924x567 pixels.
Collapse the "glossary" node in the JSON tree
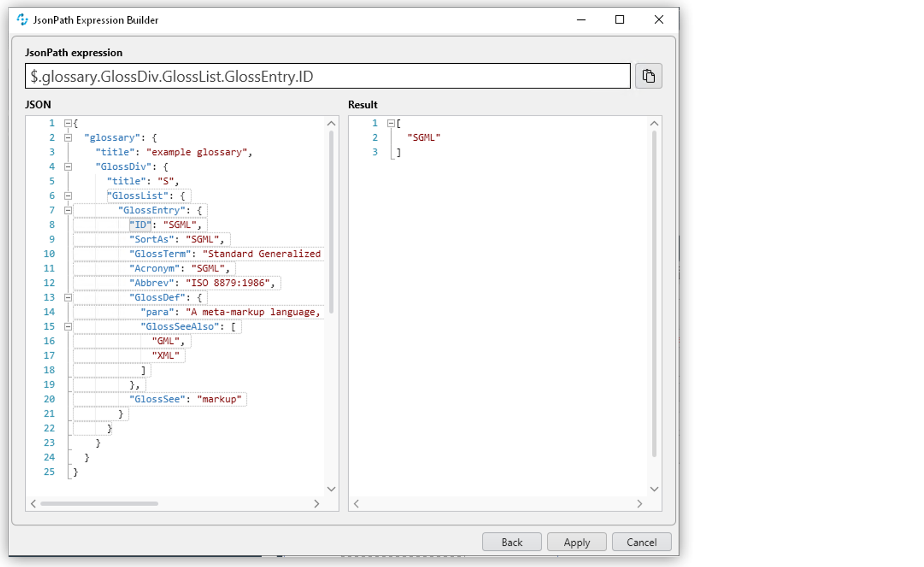click(x=68, y=137)
